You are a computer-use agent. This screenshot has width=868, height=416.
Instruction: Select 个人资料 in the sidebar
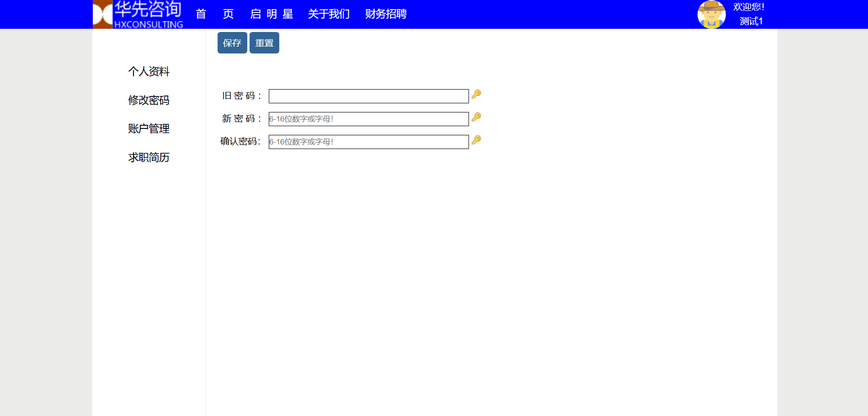(149, 72)
